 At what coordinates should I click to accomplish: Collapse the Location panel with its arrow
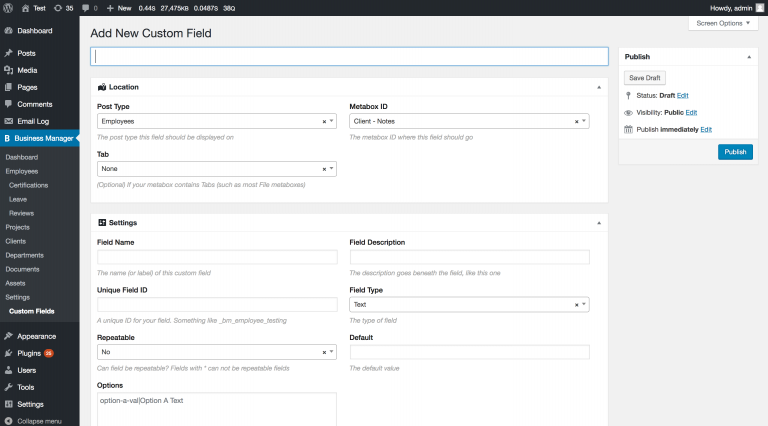click(599, 87)
